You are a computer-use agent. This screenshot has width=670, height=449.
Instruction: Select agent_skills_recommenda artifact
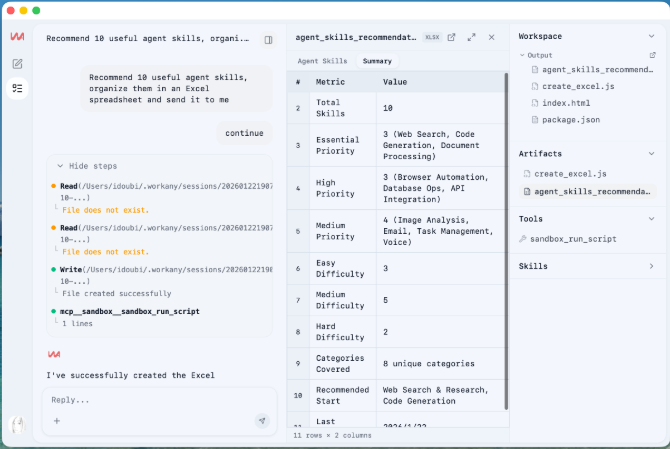coord(588,191)
